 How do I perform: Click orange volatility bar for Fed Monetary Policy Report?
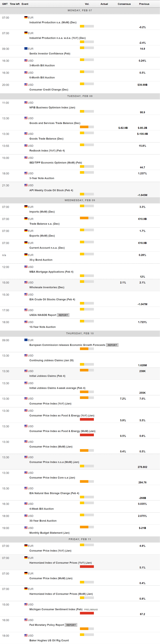pyautogui.click(x=84, y=629)
